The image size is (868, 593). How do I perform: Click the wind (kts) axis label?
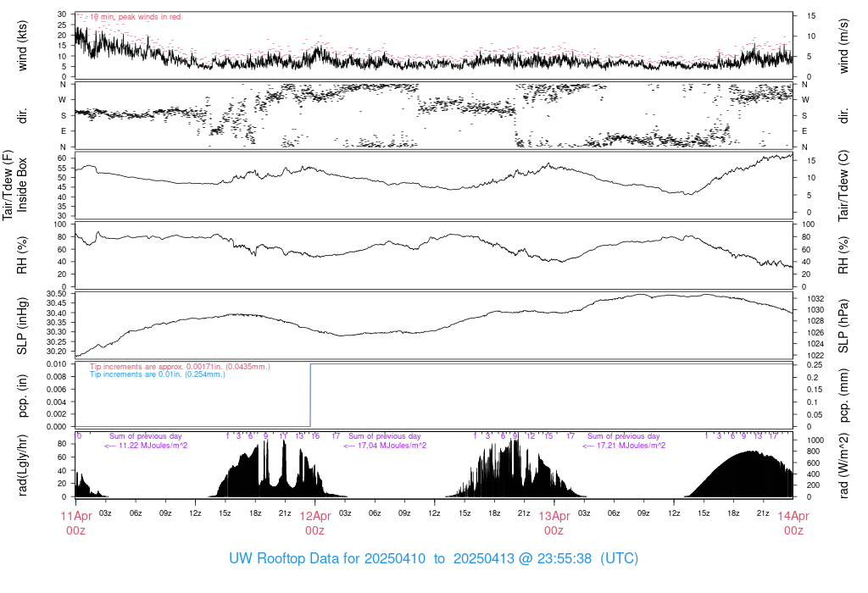[23, 46]
